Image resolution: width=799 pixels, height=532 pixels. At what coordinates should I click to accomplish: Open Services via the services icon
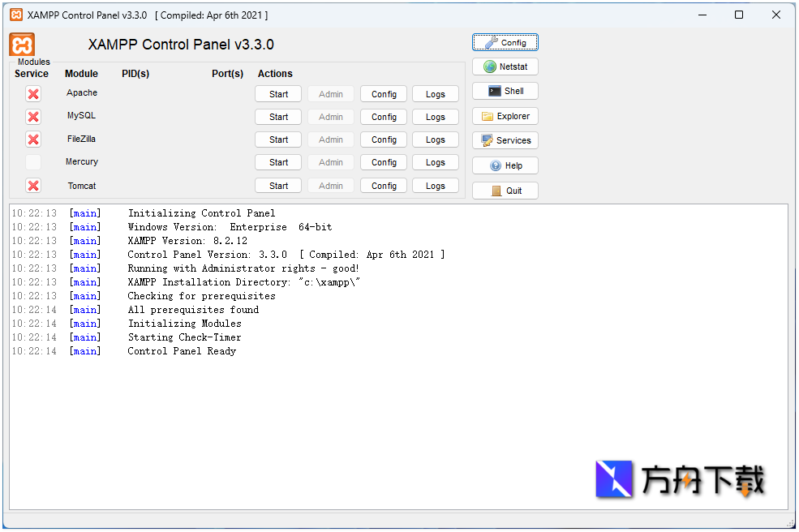505,140
